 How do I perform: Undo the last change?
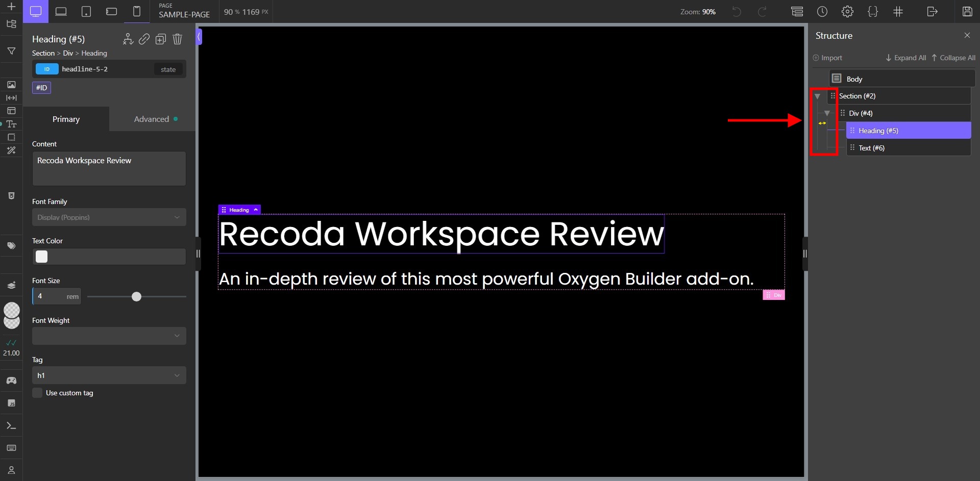click(737, 11)
